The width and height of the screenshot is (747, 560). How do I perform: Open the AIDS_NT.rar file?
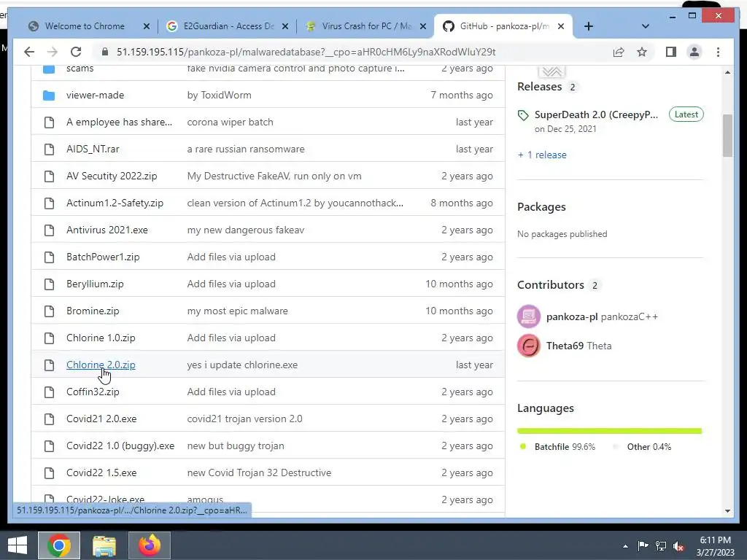[93, 149]
